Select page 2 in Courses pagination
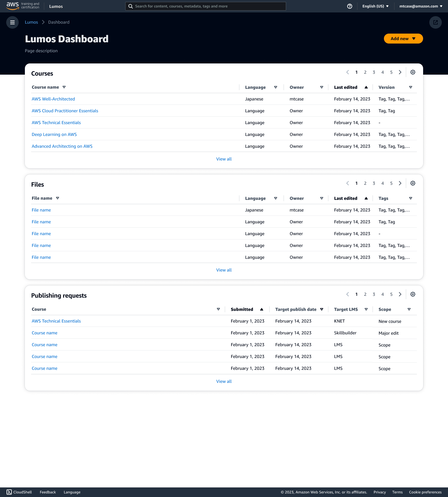 [365, 72]
